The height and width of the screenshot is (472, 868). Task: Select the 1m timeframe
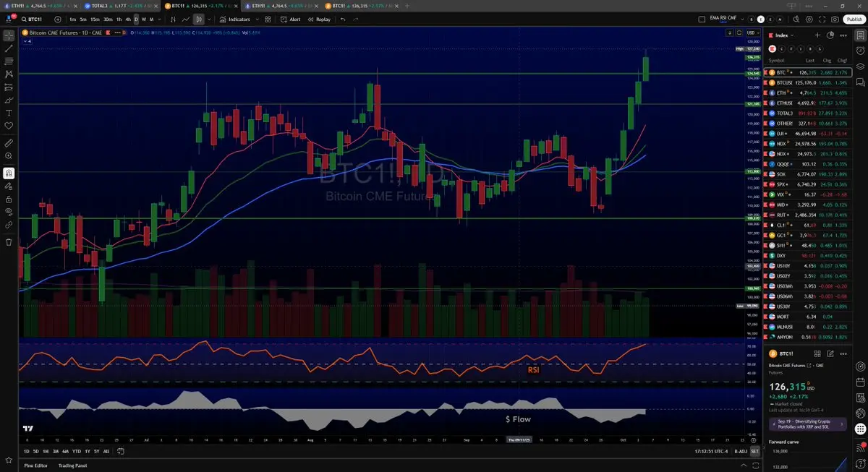coord(73,20)
